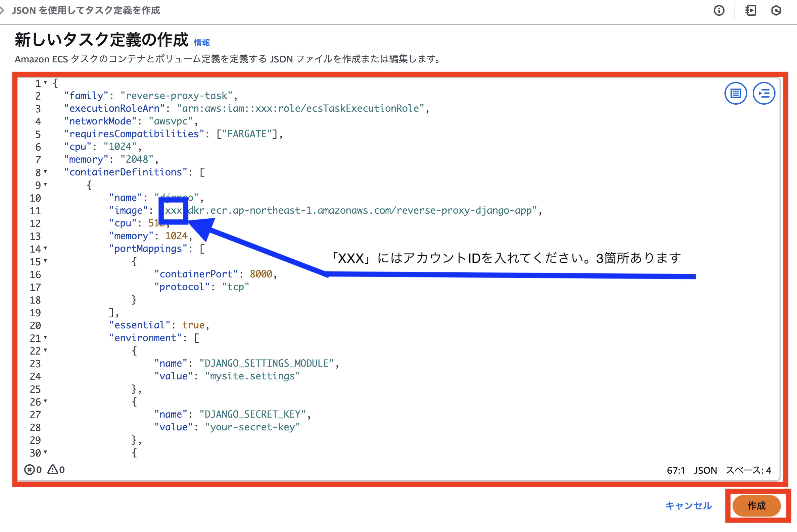This screenshot has width=797, height=532.
Task: Collapse environment fold arrow on line 21
Action: tap(45, 337)
